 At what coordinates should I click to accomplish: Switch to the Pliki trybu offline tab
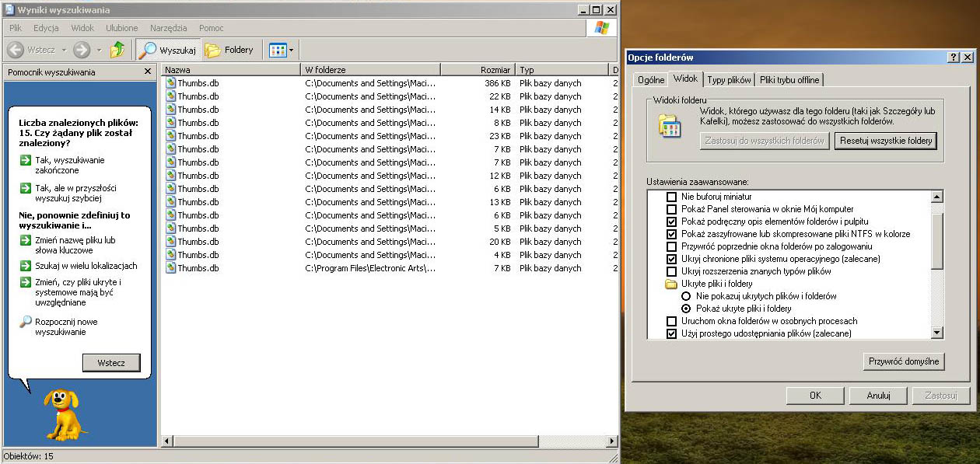click(789, 80)
